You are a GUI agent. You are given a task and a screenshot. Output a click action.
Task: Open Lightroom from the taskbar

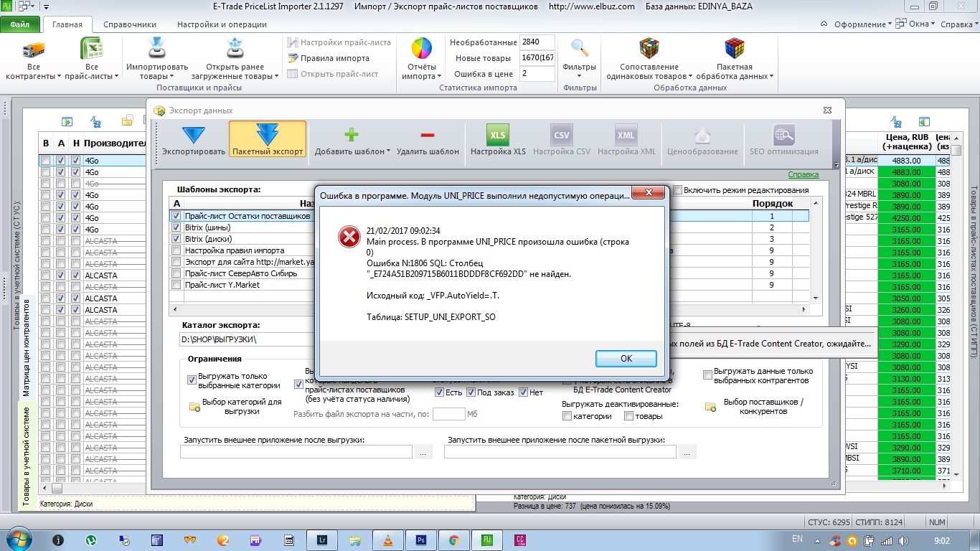(x=321, y=540)
